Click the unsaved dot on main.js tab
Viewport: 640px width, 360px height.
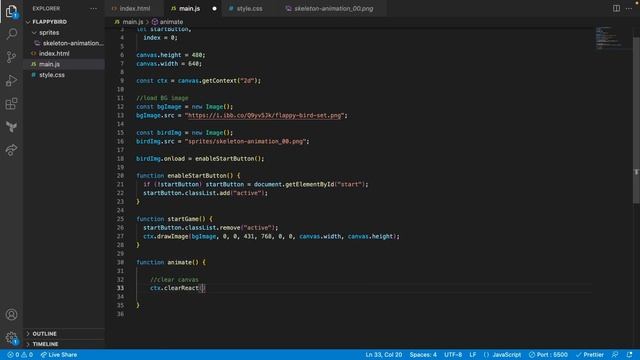tap(214, 9)
